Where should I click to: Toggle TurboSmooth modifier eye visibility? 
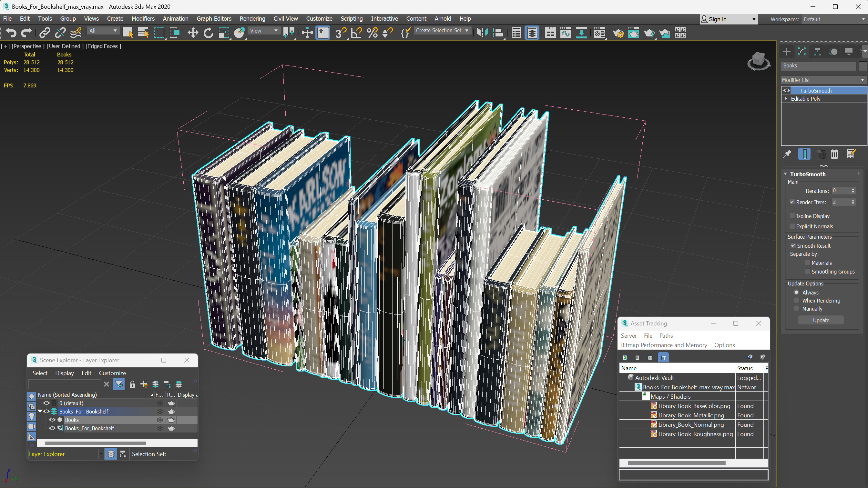(x=786, y=90)
